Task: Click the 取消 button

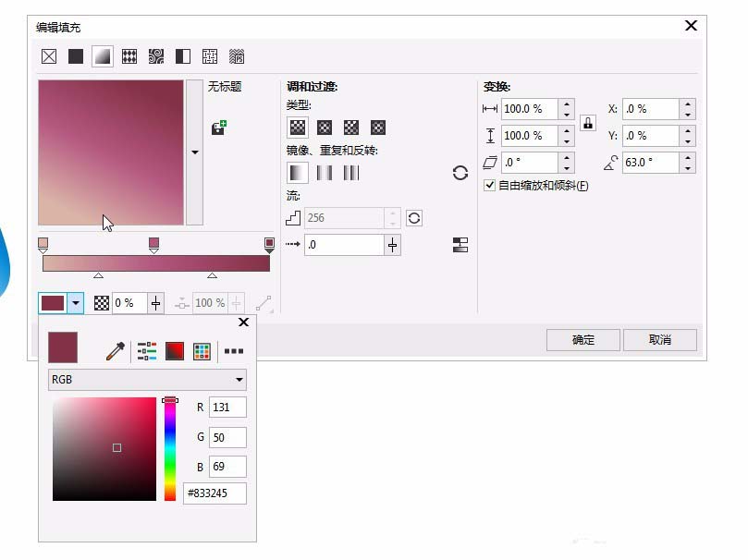Action: (660, 340)
